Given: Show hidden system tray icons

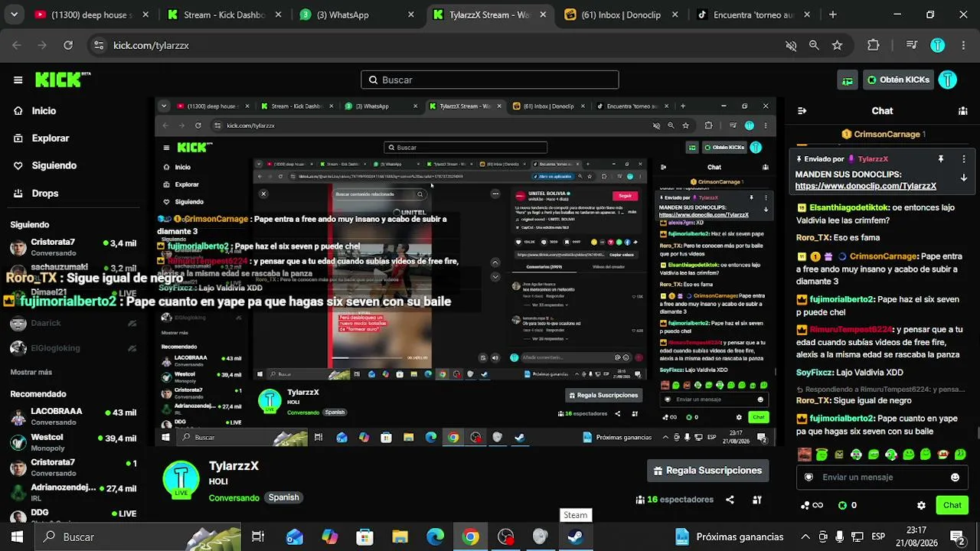Looking at the screenshot, I should click(805, 537).
